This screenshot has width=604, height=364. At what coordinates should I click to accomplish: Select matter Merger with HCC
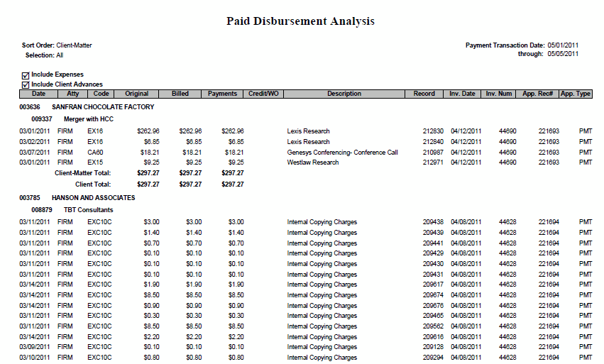click(89, 119)
